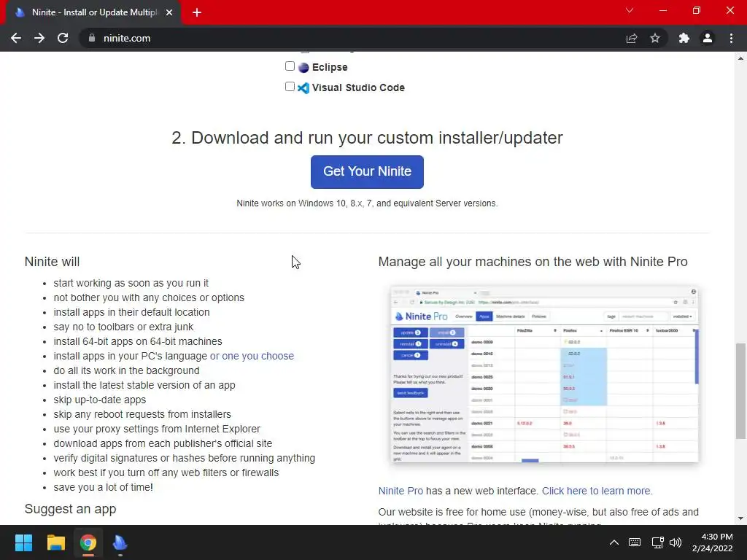The image size is (747, 560).
Task: Click the Chrome taskbar icon
Action: pyautogui.click(x=88, y=542)
